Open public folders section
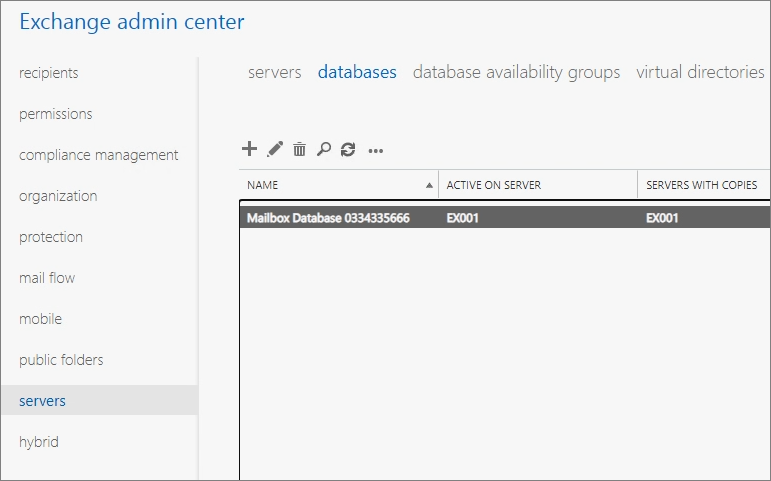771x481 pixels. pos(61,360)
